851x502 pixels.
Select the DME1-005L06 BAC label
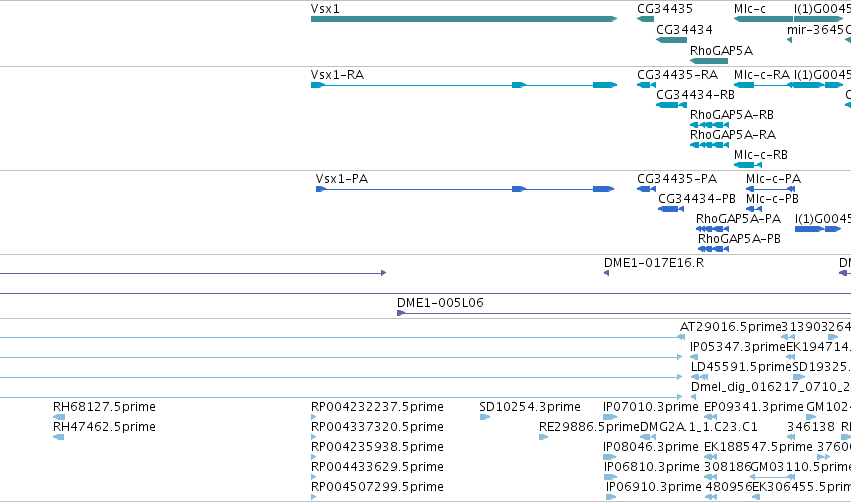click(440, 303)
